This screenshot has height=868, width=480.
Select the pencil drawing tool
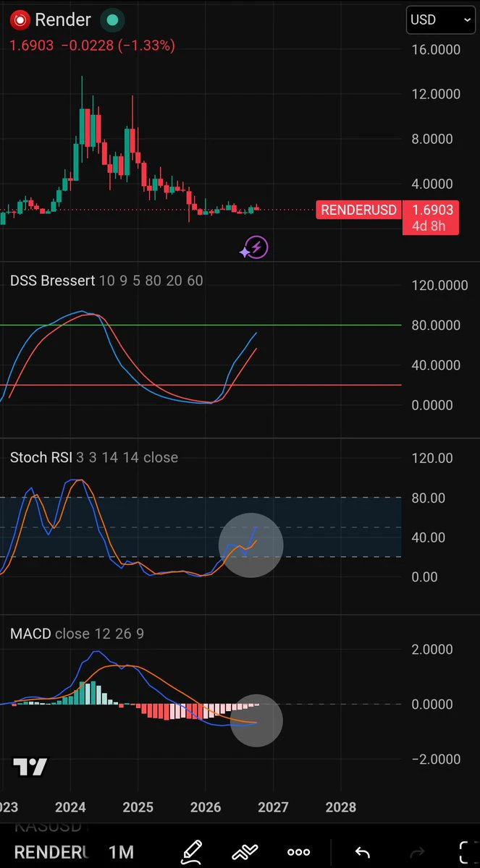tap(191, 852)
